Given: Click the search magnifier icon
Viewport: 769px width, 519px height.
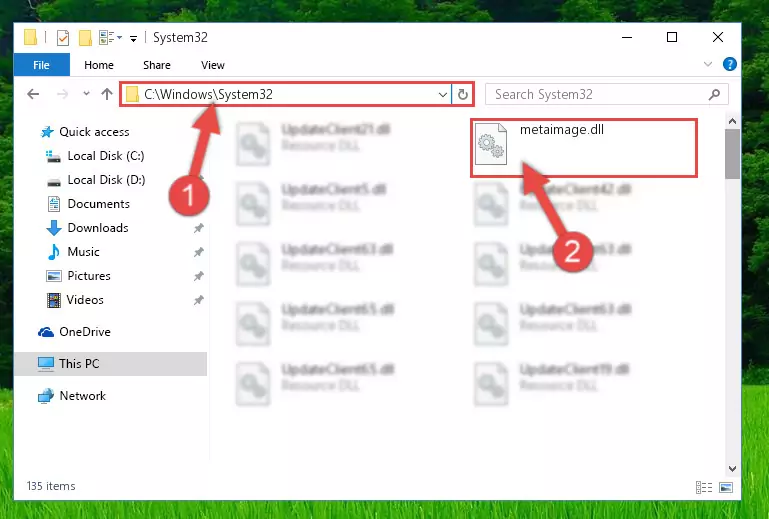Looking at the screenshot, I should [715, 94].
